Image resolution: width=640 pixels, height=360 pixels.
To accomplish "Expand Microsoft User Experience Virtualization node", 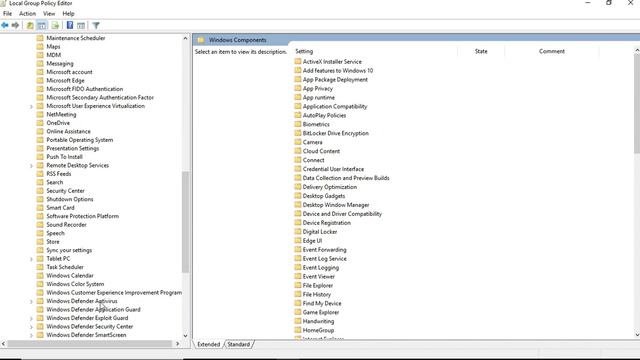I will (31, 106).
